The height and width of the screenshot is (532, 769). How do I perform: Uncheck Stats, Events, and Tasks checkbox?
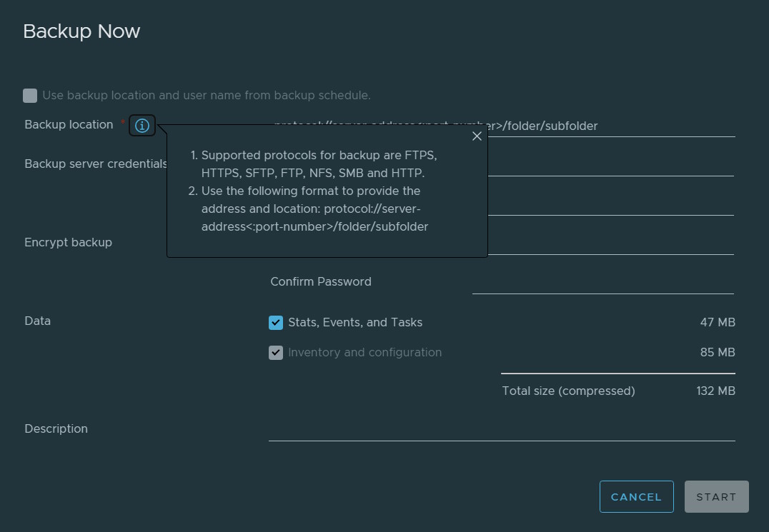point(276,323)
